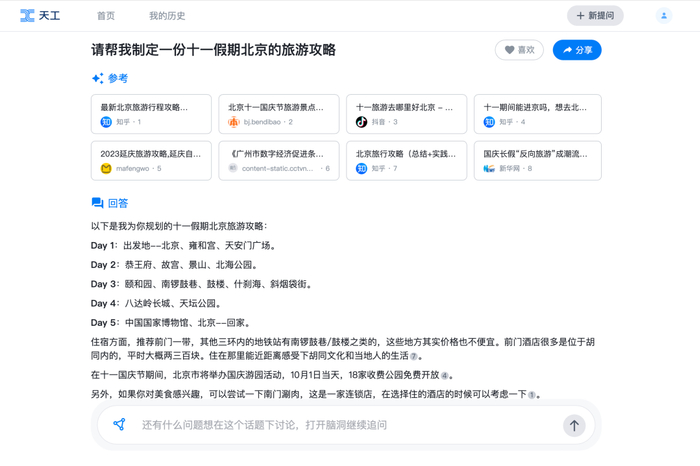Open the 首页 tab
This screenshot has width=700, height=466.
[106, 16]
